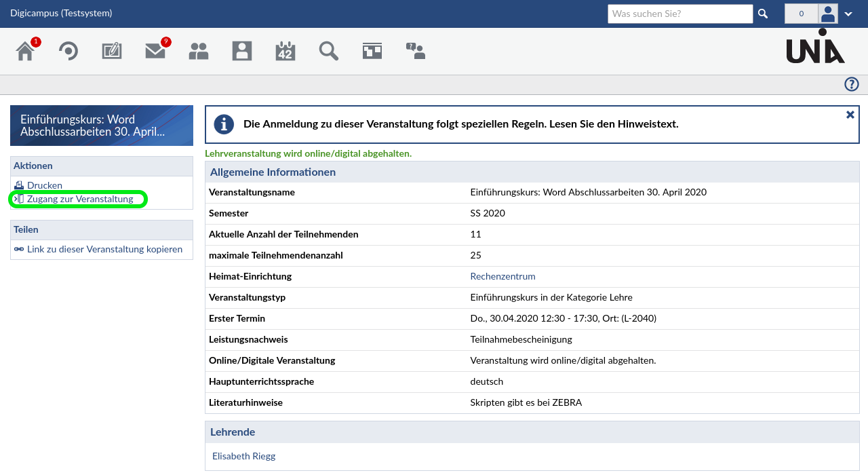The image size is (868, 475).
Task: Click the Drucken link
Action: pos(45,185)
